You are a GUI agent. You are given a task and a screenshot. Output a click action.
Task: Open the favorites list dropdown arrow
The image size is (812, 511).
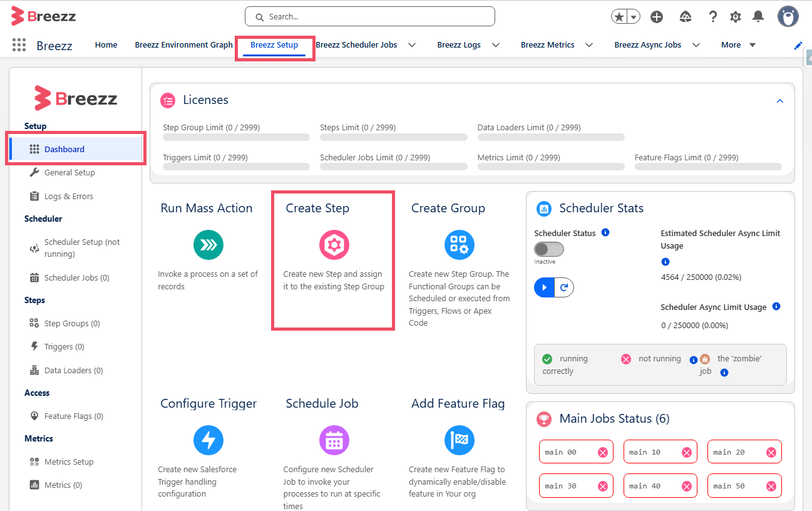tap(634, 17)
